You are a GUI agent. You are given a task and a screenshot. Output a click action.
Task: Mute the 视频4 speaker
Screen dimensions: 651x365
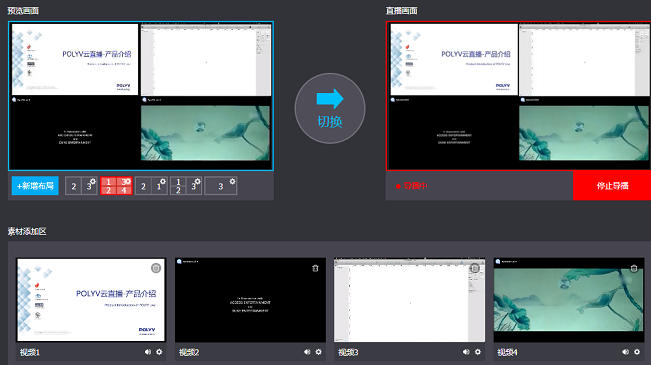pyautogui.click(x=625, y=352)
